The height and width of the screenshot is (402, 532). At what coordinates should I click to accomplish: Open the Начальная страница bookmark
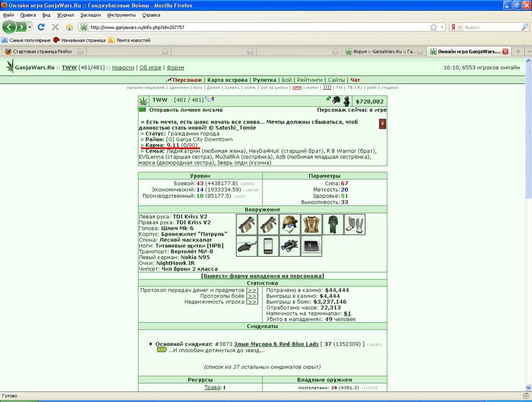(80, 40)
